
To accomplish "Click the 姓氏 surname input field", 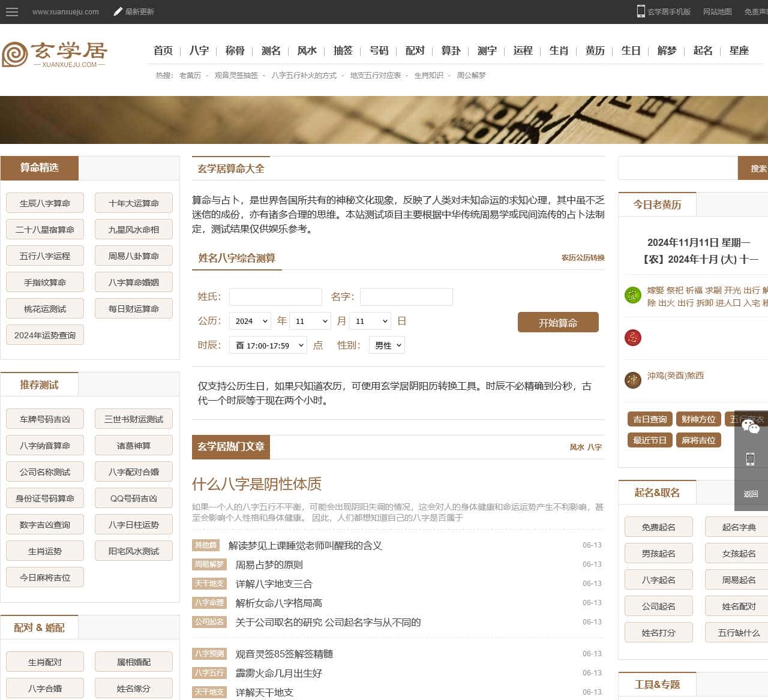I will (x=275, y=297).
